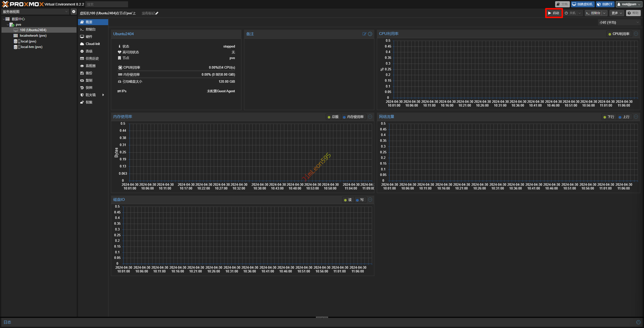Toggle the CPU利用率 legend color dot
644x328 pixels.
tap(610, 34)
